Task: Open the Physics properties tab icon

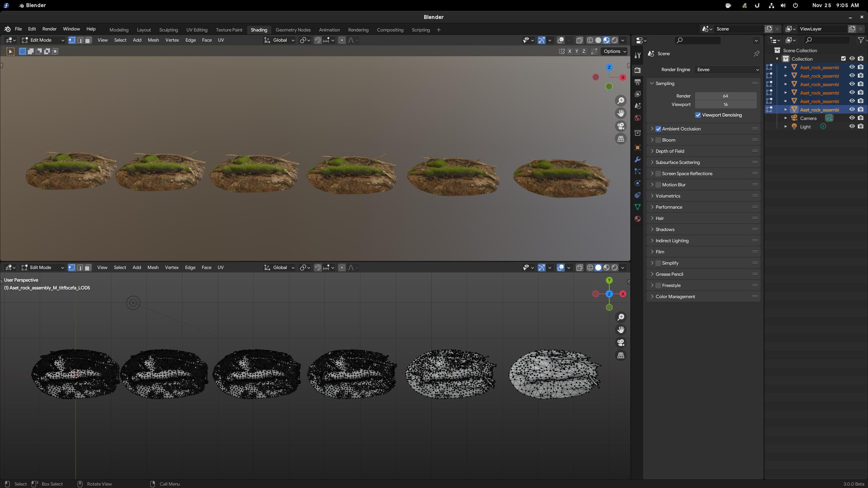Action: coord(637,183)
